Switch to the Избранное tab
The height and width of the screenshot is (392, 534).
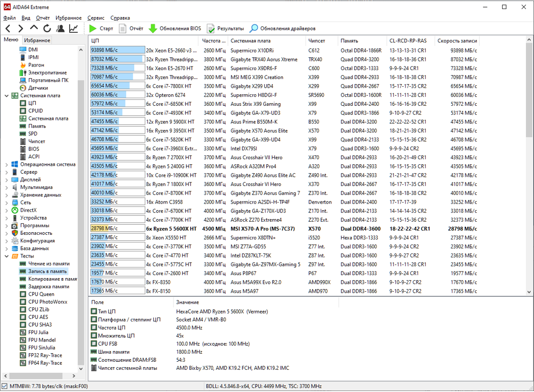(37, 40)
